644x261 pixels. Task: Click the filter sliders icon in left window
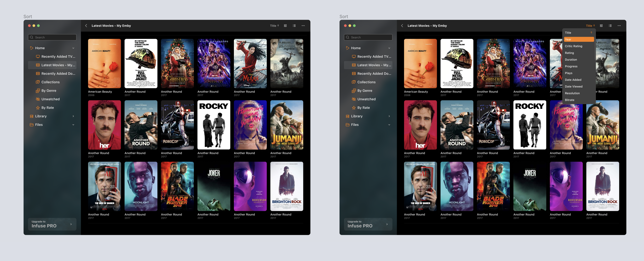[285, 26]
